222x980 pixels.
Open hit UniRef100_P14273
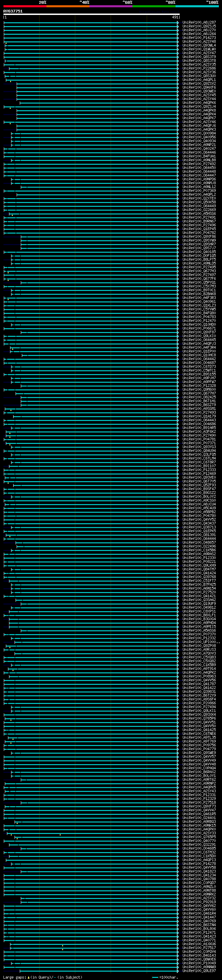coord(199,38)
